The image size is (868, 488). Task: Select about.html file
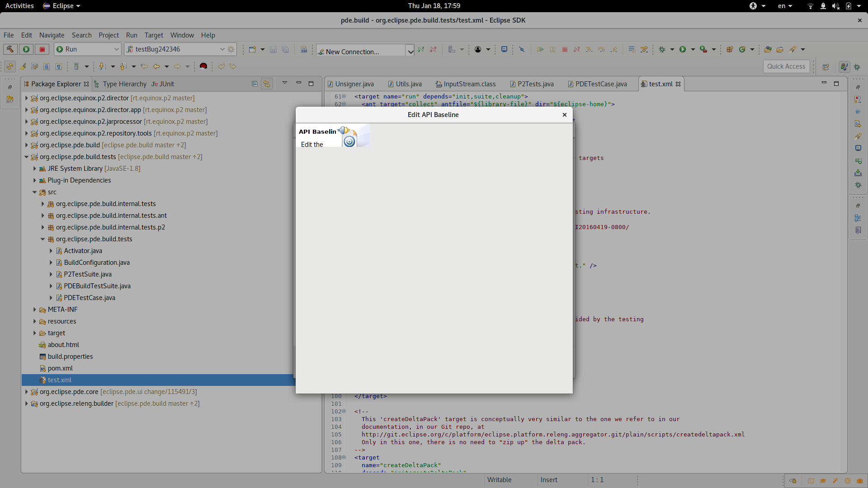tap(63, 345)
